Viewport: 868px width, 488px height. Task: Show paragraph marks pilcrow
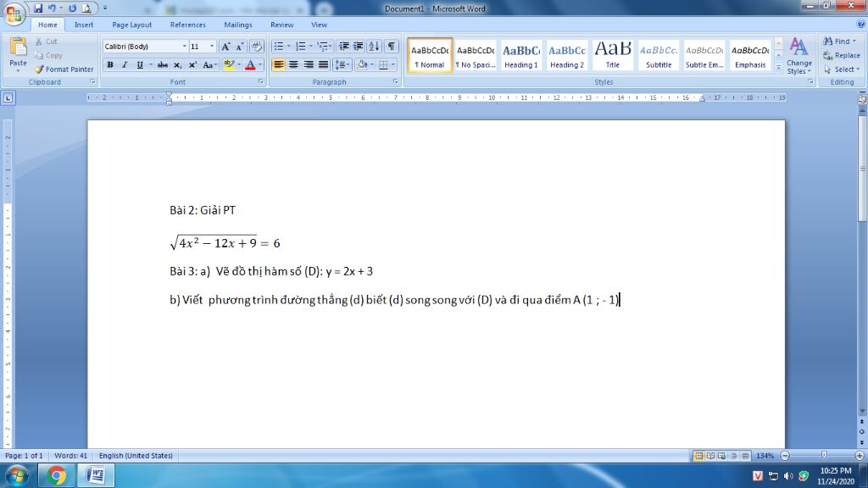[392, 47]
